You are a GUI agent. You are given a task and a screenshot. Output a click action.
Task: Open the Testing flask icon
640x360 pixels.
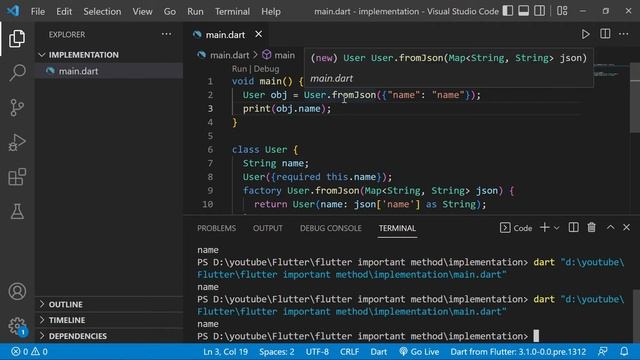coord(17,211)
